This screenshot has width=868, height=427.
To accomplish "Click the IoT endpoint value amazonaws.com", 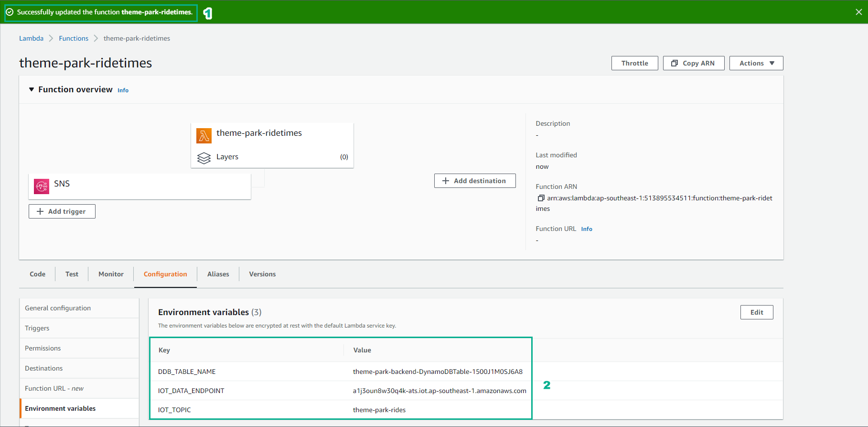I will [439, 391].
